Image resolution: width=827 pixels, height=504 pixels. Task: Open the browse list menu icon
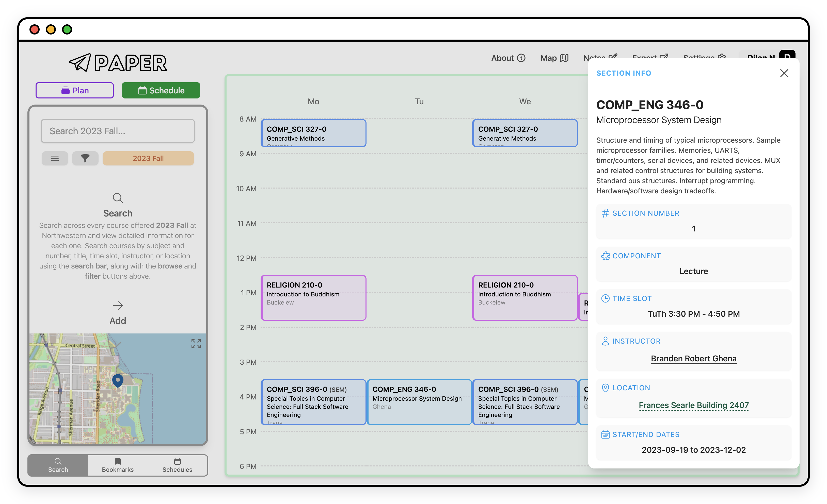tap(55, 158)
